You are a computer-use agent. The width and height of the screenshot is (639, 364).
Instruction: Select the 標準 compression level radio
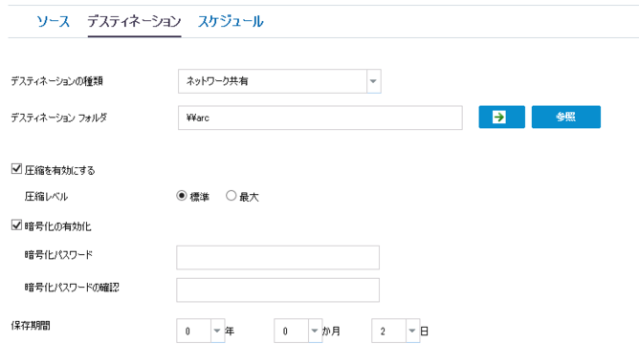[x=182, y=196]
